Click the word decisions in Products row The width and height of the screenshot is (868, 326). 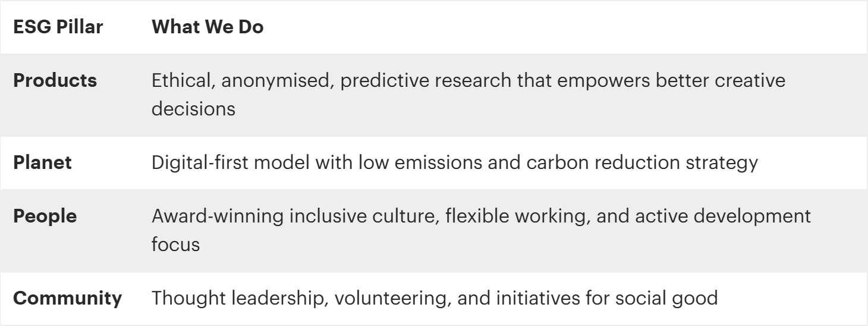tap(189, 108)
